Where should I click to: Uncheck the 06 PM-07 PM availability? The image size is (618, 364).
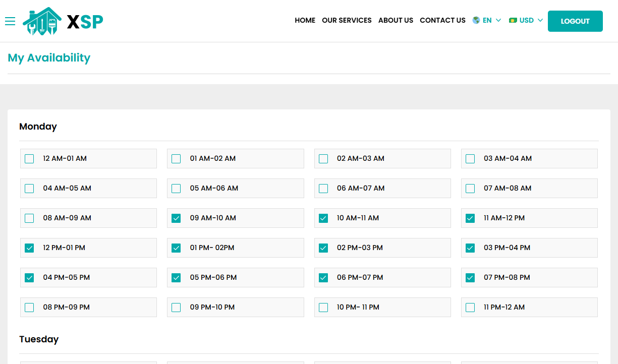tap(323, 277)
